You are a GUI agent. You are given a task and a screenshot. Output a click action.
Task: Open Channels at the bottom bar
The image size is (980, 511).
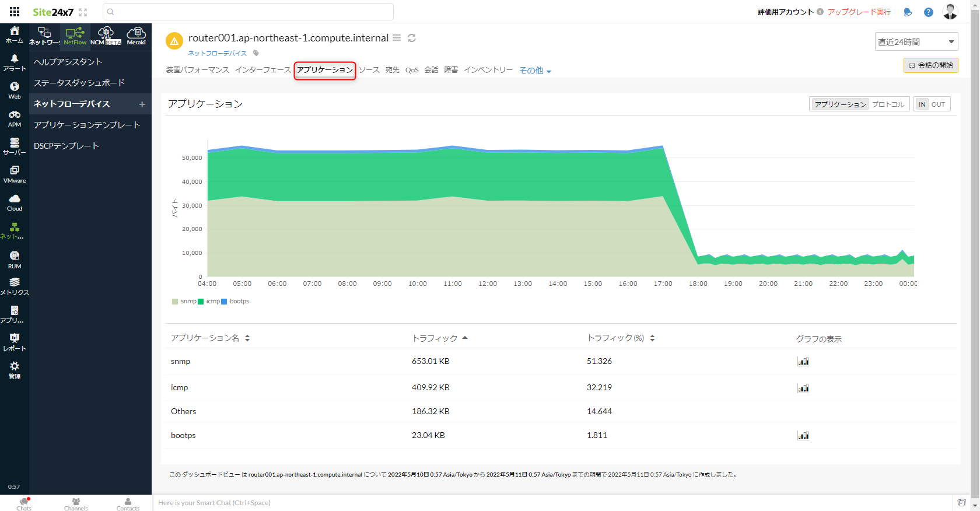coord(76,504)
